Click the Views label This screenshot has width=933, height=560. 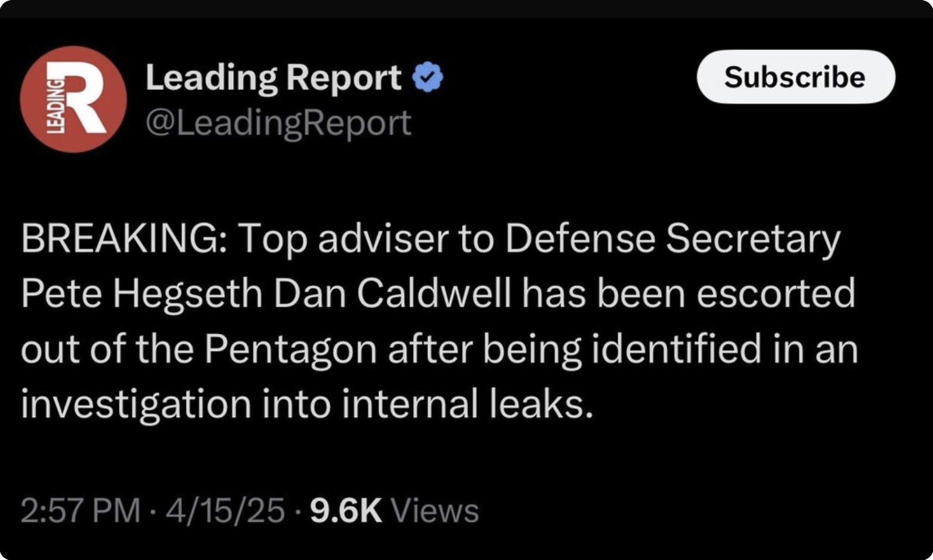[x=435, y=511]
